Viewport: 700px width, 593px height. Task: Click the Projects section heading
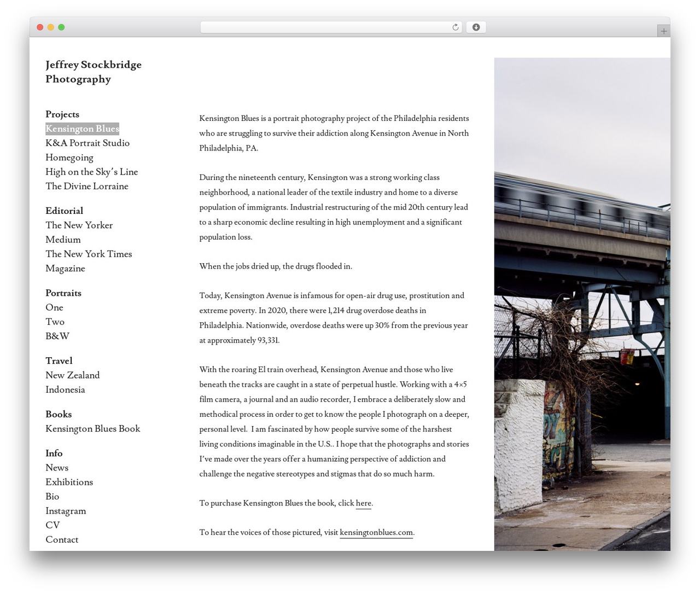pos(62,114)
